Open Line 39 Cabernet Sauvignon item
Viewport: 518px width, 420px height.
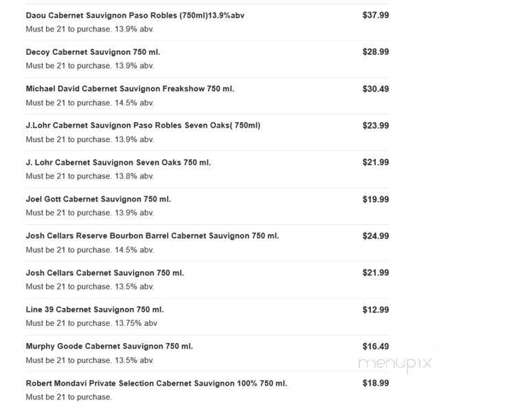(x=95, y=310)
